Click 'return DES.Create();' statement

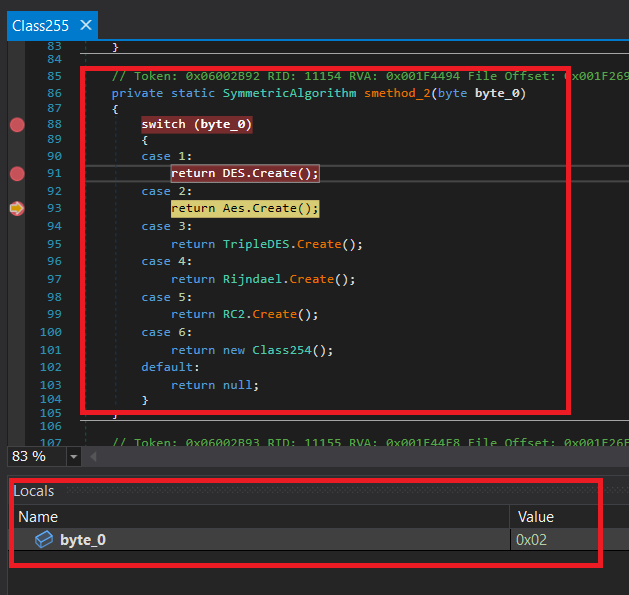(x=245, y=174)
